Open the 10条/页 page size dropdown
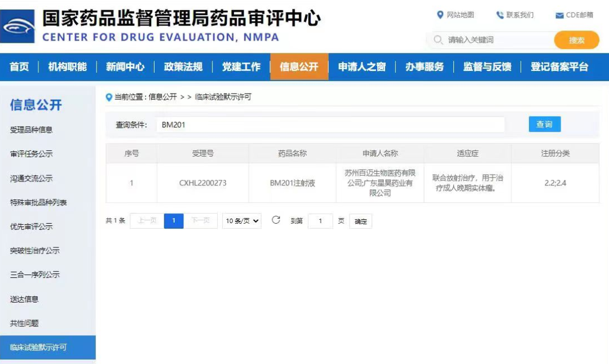The image size is (609, 364). click(x=242, y=221)
